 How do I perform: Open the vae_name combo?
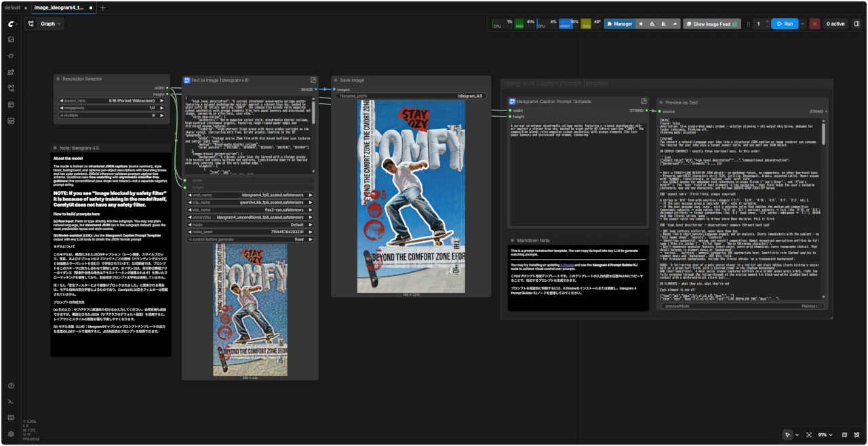click(x=250, y=209)
